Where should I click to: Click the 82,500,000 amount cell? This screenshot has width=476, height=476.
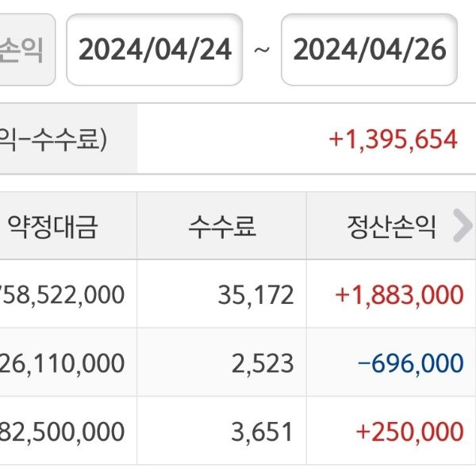pos(63,432)
